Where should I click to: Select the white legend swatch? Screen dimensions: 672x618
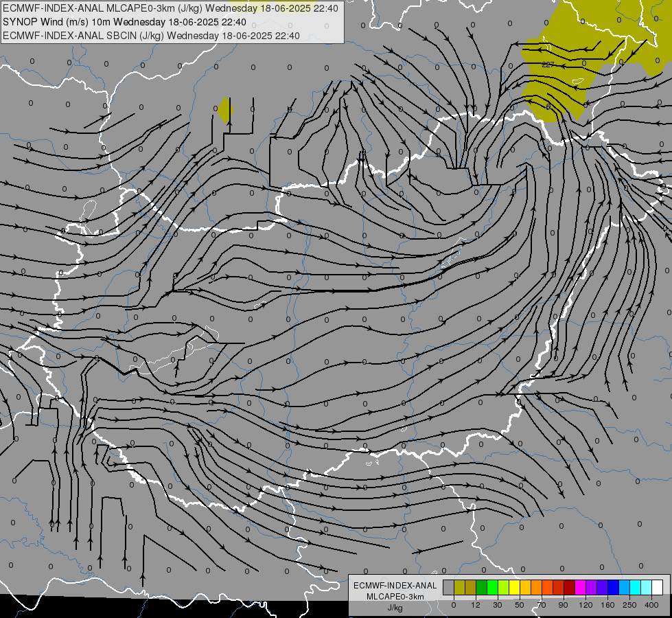[658, 587]
